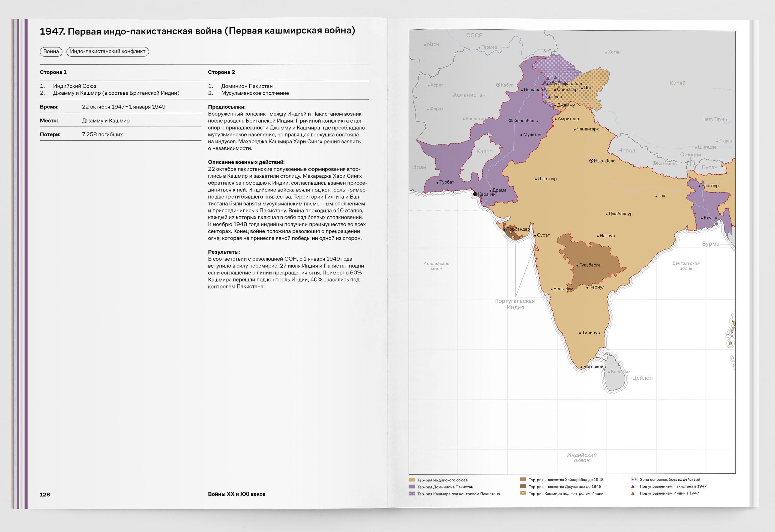Click the Карачи capital marker icon
The image size is (775, 532).
[475, 194]
